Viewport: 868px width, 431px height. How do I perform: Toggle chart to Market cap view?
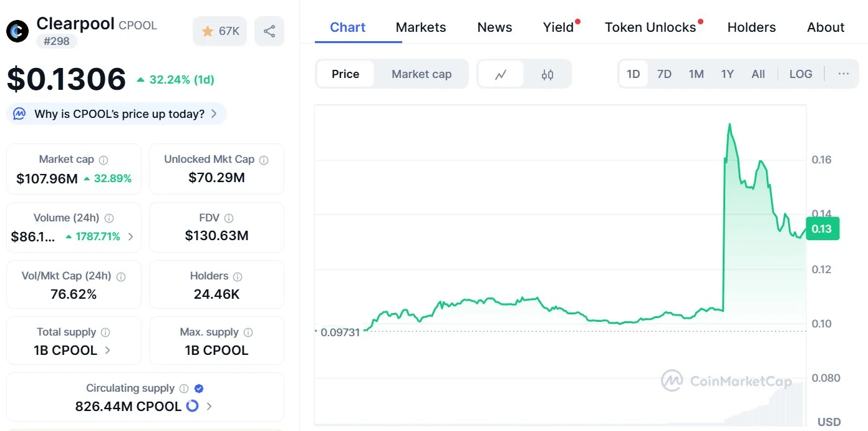click(422, 74)
